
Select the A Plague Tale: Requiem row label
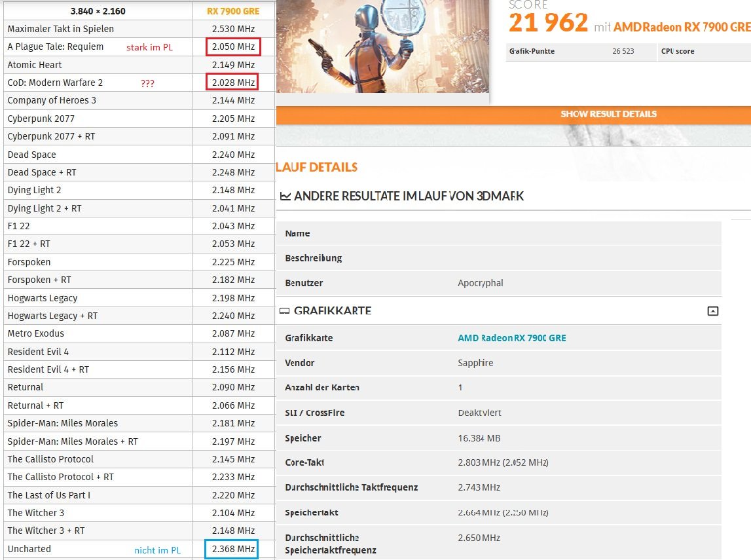click(56, 47)
